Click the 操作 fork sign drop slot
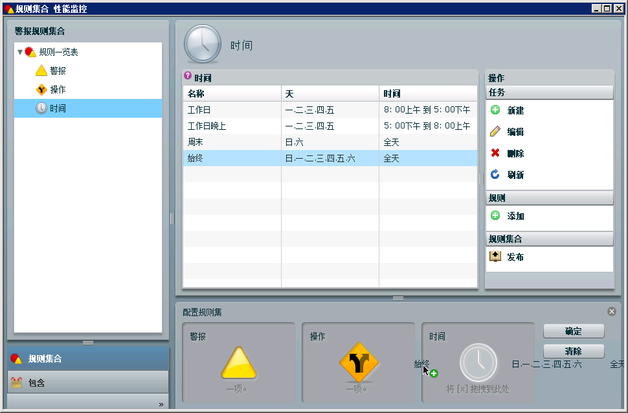628x413 pixels. coord(358,363)
